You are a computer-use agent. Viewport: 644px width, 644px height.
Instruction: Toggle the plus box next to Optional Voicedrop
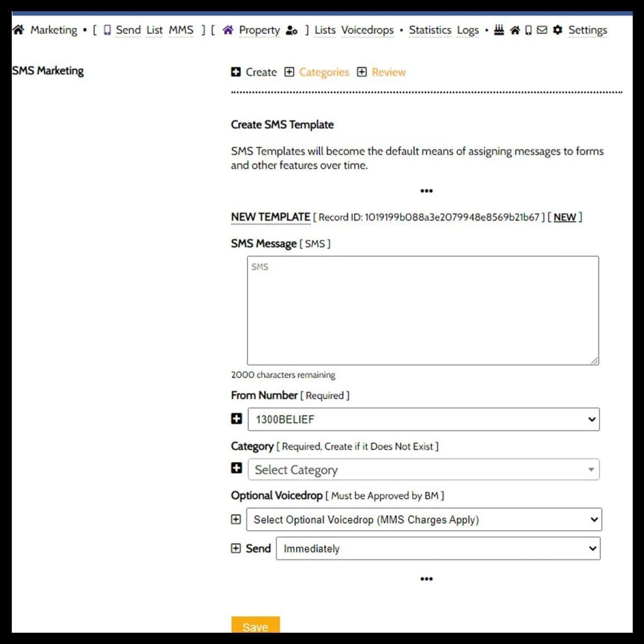pos(236,519)
